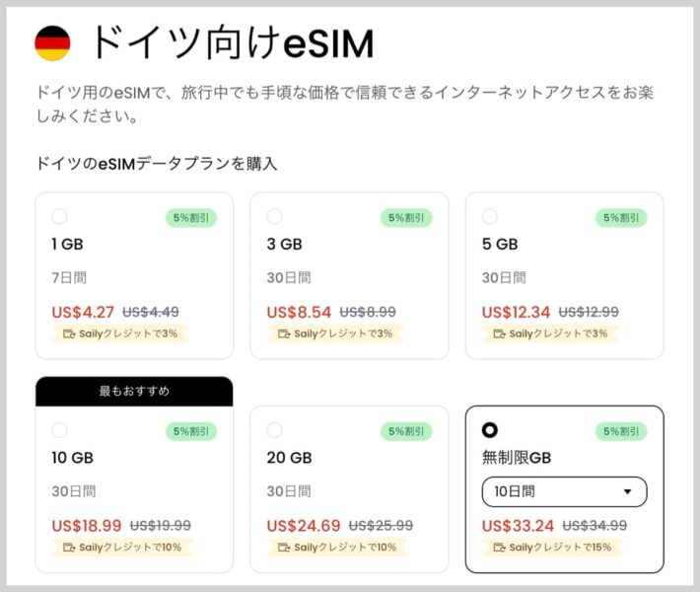Choose the 10 GB plan radio button
The height and width of the screenshot is (592, 700).
tap(59, 430)
